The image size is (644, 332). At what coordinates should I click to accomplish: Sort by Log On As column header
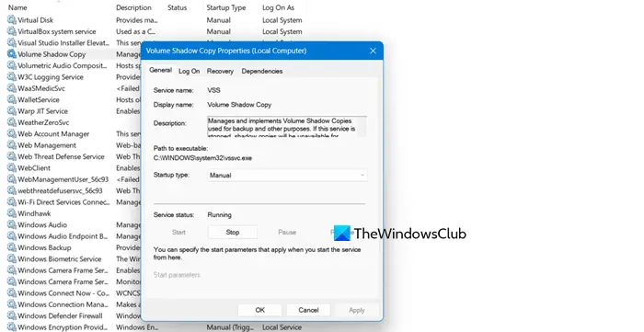pyautogui.click(x=278, y=7)
